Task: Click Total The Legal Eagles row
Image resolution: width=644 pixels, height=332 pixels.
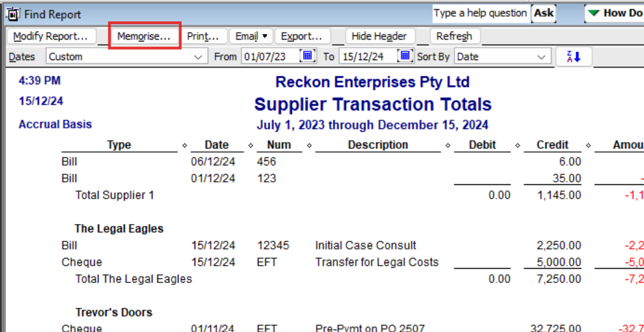Action: click(133, 279)
